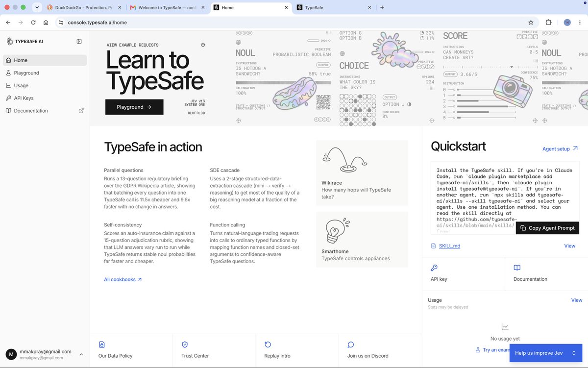Click external link icon beside Documentation
The height and width of the screenshot is (368, 588).
point(81,111)
